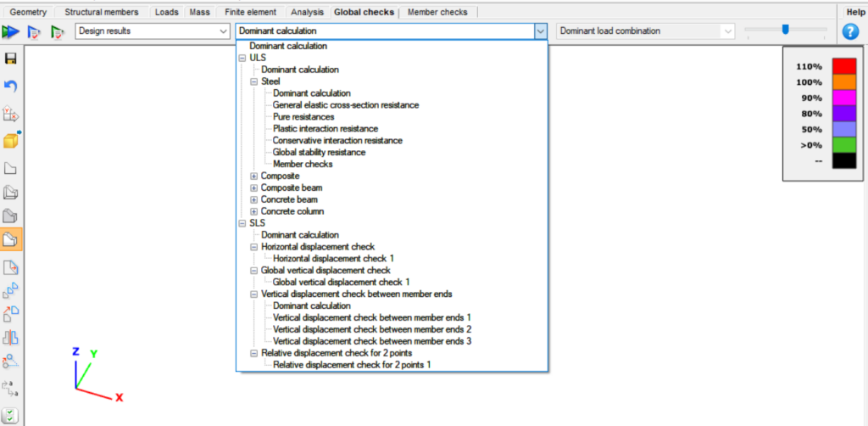The image size is (868, 426).
Task: Collapse Relative displacement check for 2 points node
Action: pos(253,353)
